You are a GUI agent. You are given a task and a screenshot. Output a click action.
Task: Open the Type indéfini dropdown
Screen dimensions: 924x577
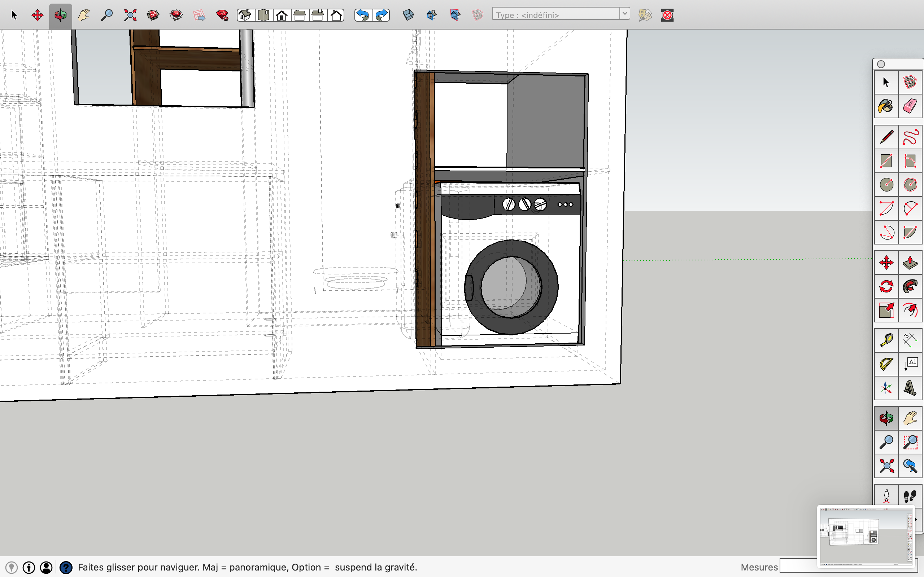[624, 14]
